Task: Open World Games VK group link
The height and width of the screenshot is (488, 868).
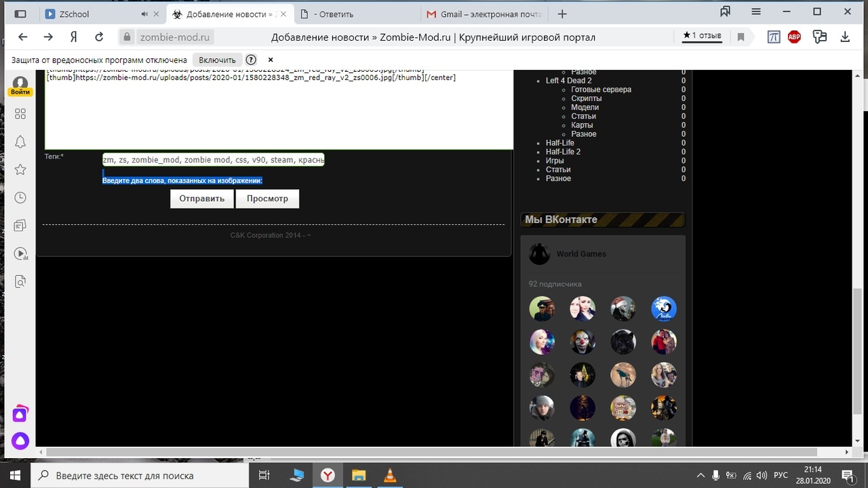Action: 581,254
